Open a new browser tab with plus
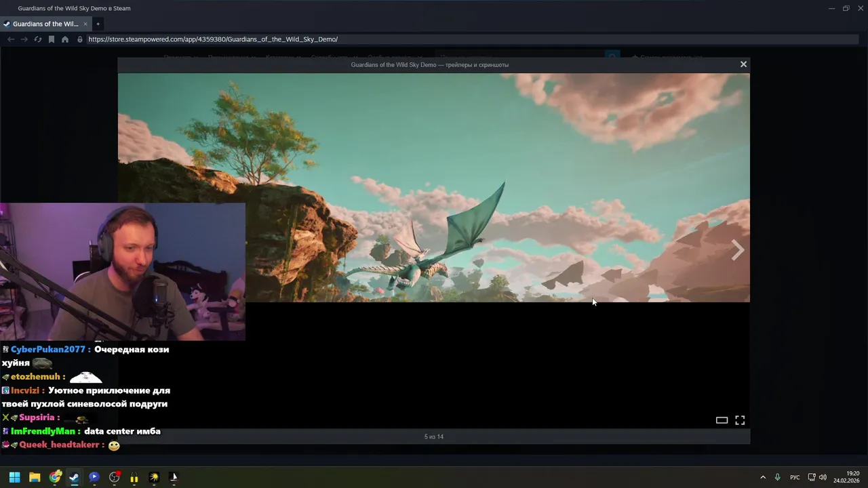 click(98, 24)
